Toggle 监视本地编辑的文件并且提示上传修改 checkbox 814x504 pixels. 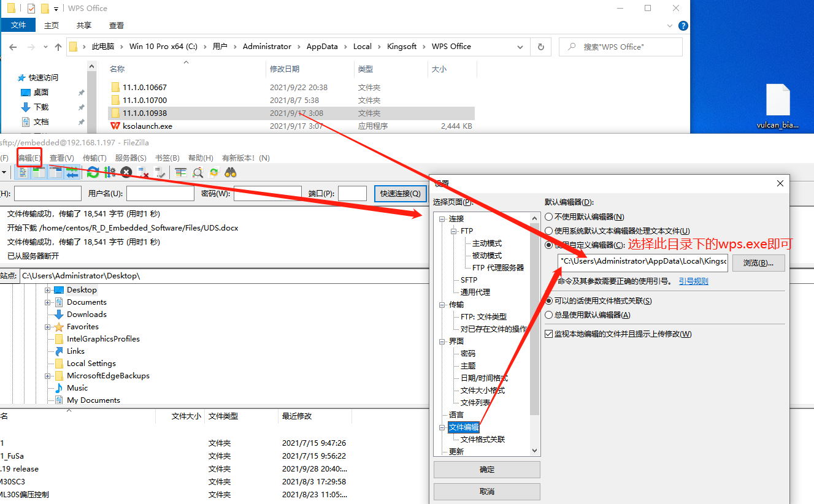[x=549, y=334]
